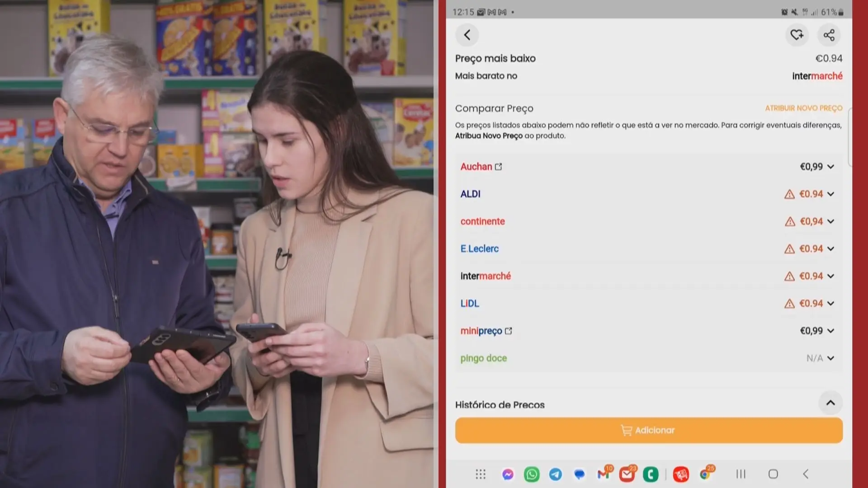Tap the LIDL price €0.94
This screenshot has width=868, height=488.
(811, 304)
